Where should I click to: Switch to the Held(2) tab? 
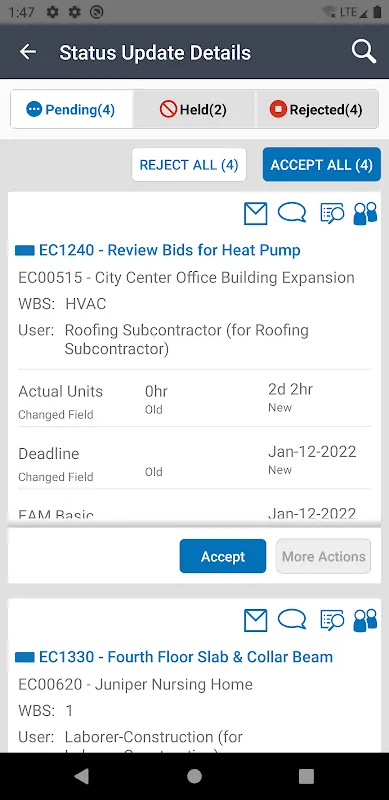[x=193, y=109]
